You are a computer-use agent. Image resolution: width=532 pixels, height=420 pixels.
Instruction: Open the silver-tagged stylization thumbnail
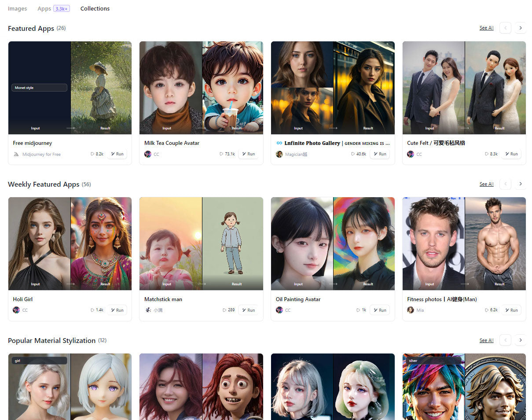(464, 387)
